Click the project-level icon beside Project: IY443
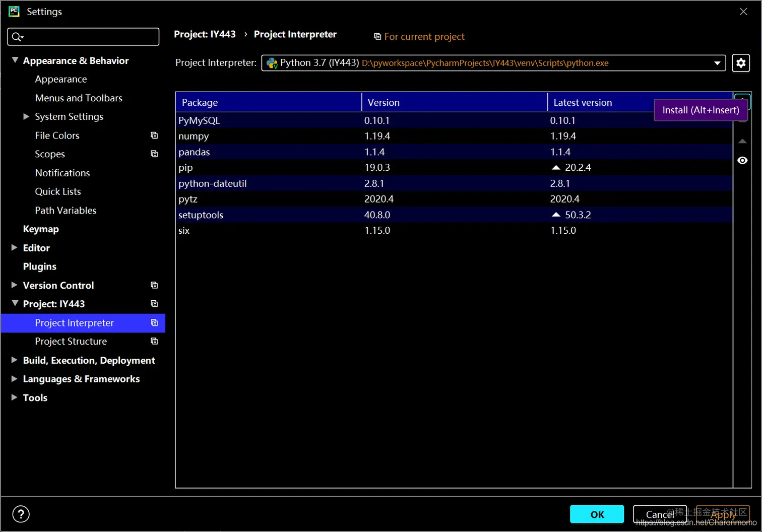The image size is (762, 532). (x=154, y=304)
